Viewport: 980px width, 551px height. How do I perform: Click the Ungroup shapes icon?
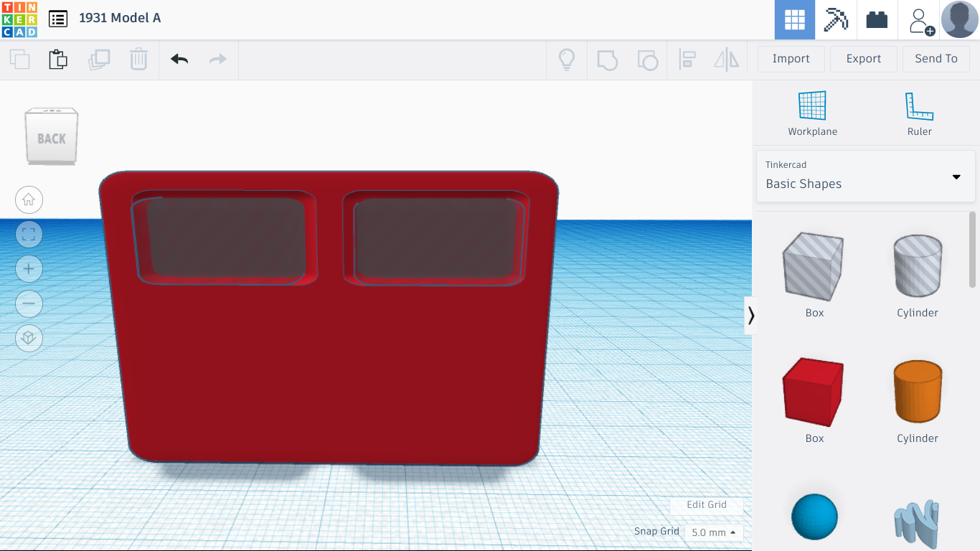[x=648, y=60]
